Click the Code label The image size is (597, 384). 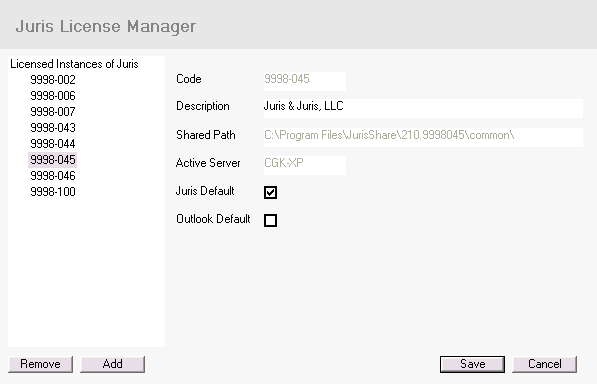(x=188, y=79)
